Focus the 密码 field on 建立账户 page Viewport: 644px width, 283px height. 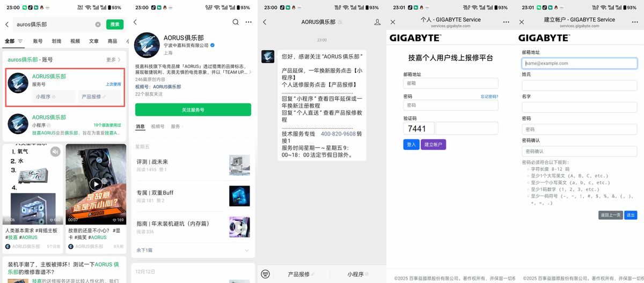pos(580,129)
